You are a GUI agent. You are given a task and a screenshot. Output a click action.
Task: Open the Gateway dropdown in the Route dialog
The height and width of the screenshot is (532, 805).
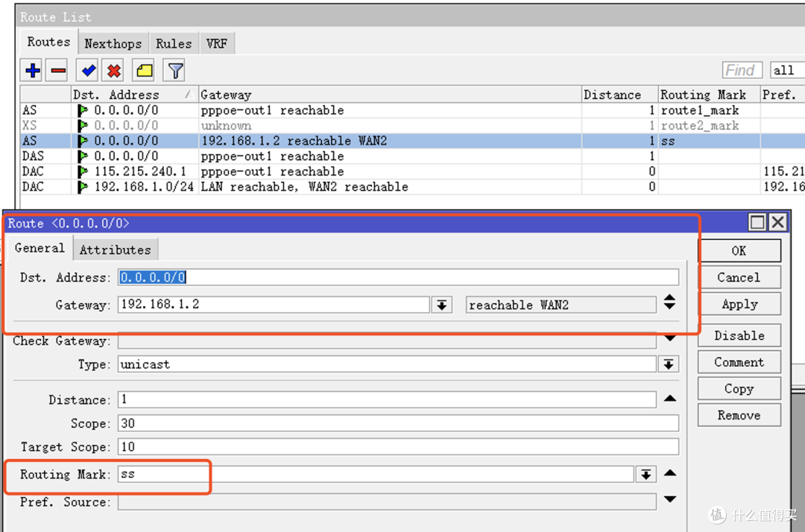441,304
